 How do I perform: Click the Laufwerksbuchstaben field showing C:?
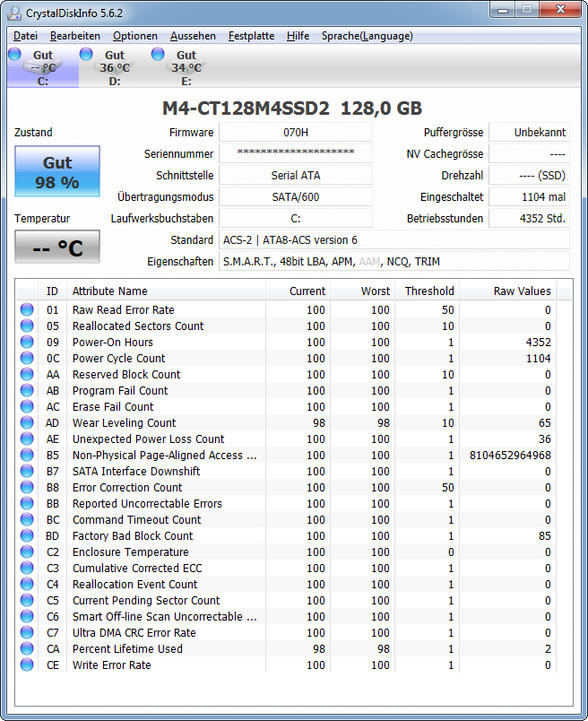(x=296, y=219)
